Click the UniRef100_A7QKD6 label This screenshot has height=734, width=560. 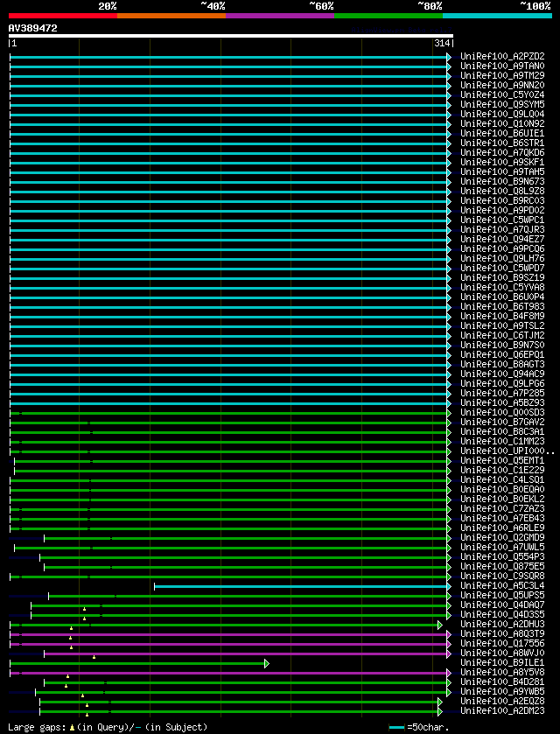(x=502, y=153)
